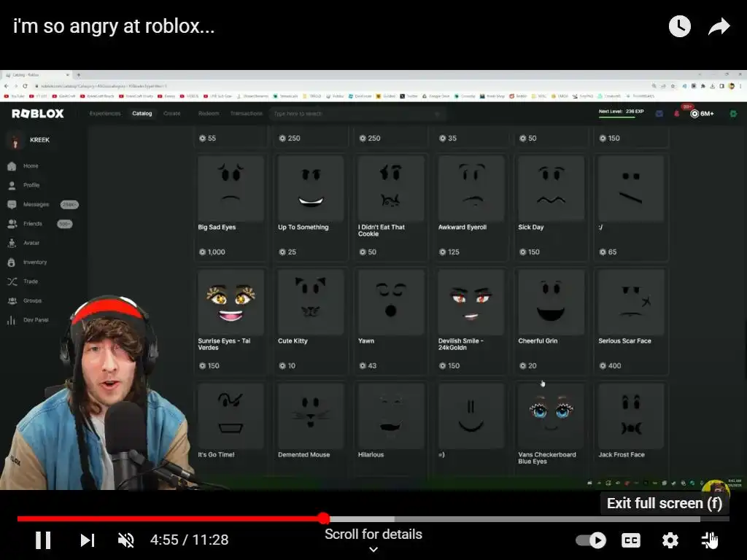Viewport: 747px width, 560px height.
Task: Exit full screen mode
Action: pyautogui.click(x=709, y=540)
